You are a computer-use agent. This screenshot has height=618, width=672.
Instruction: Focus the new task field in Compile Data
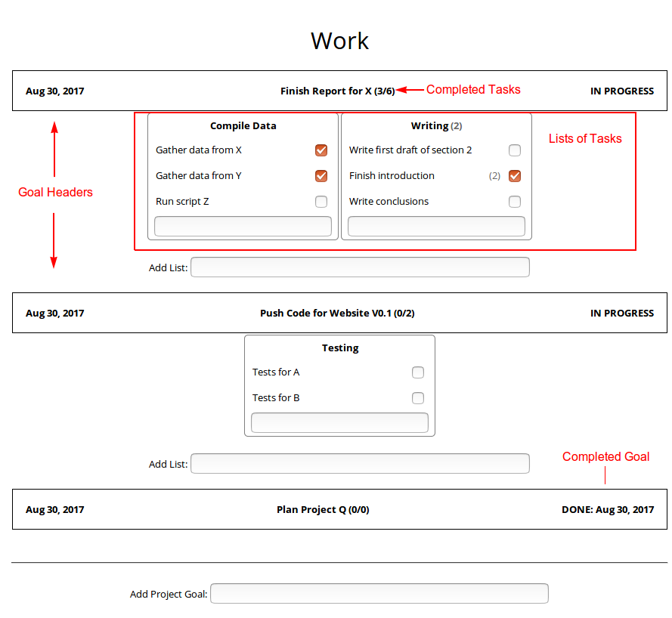[x=243, y=226]
